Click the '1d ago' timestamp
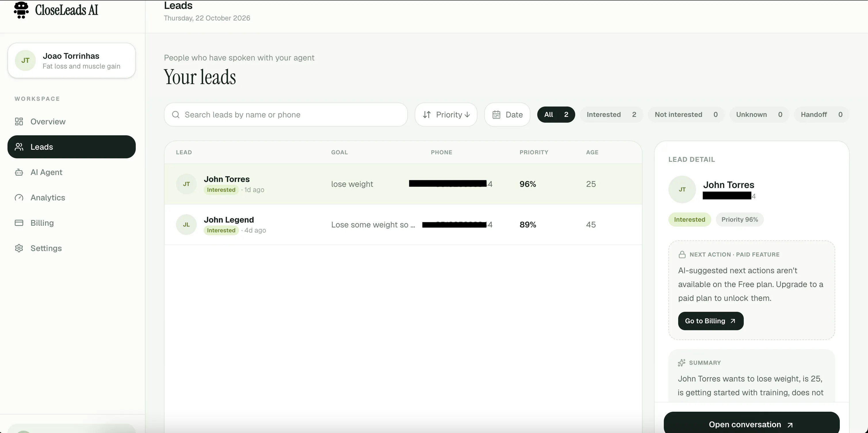Screen dimensions: 868x433 click(254, 190)
